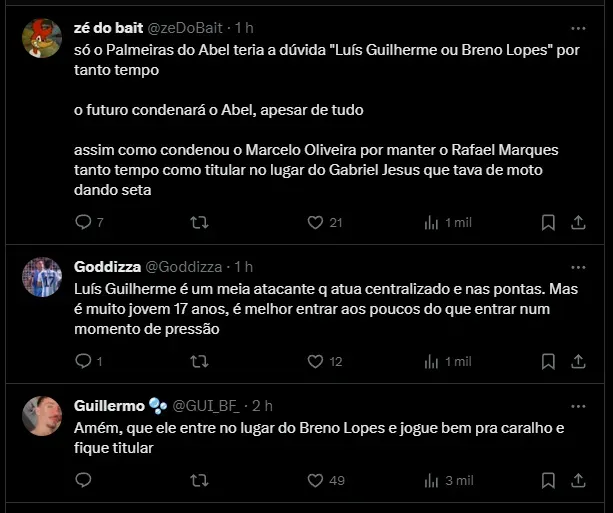Repost zé do bait's tweet

coord(199,222)
